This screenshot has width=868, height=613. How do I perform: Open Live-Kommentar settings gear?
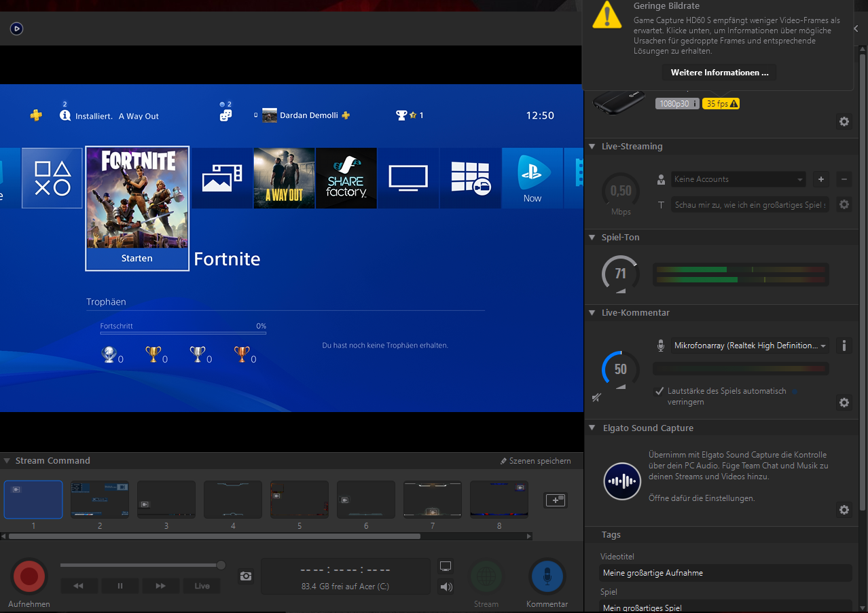click(x=844, y=403)
